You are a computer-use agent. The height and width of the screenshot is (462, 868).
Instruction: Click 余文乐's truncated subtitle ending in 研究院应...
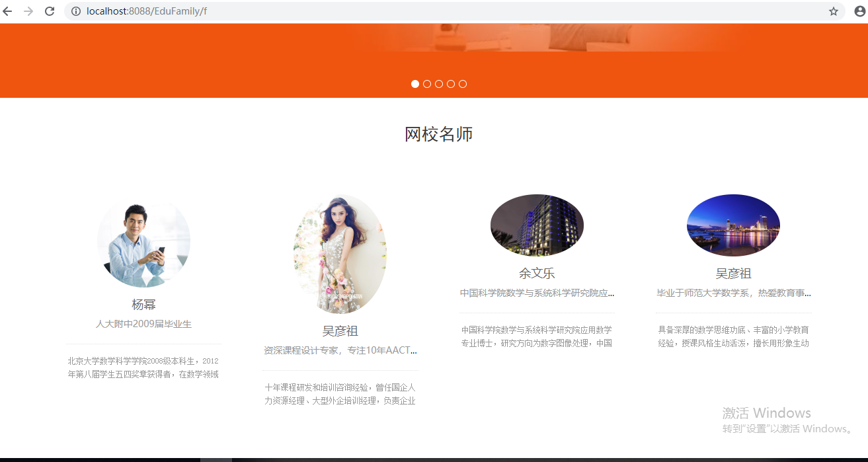click(537, 293)
